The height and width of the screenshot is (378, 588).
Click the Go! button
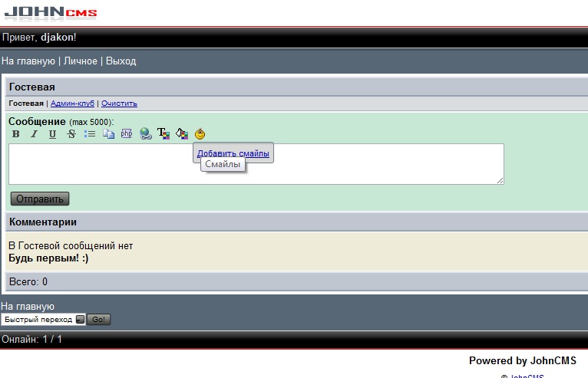click(98, 320)
